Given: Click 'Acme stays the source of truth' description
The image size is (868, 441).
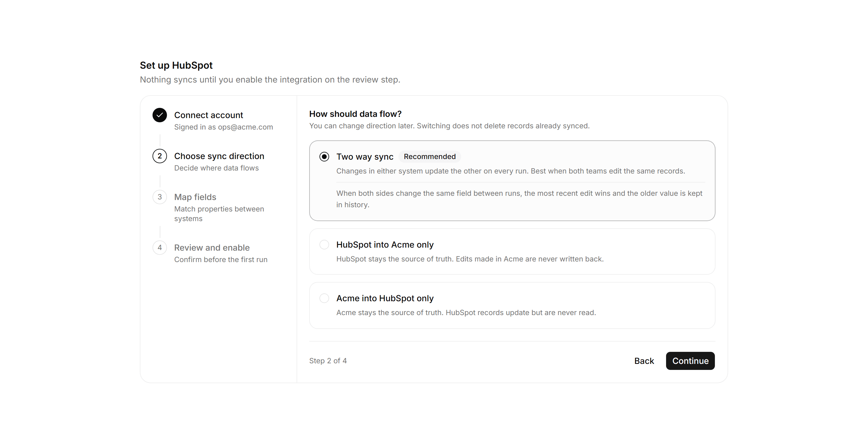Looking at the screenshot, I should pyautogui.click(x=466, y=313).
